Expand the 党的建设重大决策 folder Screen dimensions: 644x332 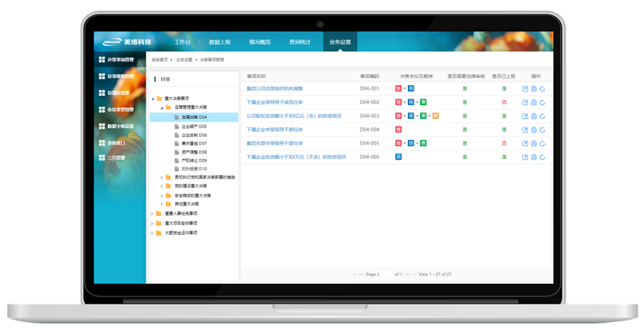162,186
